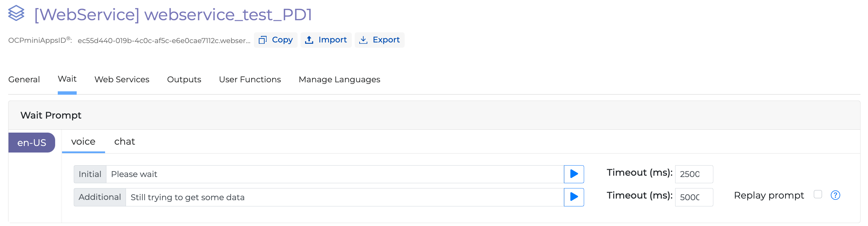
Task: Click the Initial prompt text field
Action: (334, 174)
